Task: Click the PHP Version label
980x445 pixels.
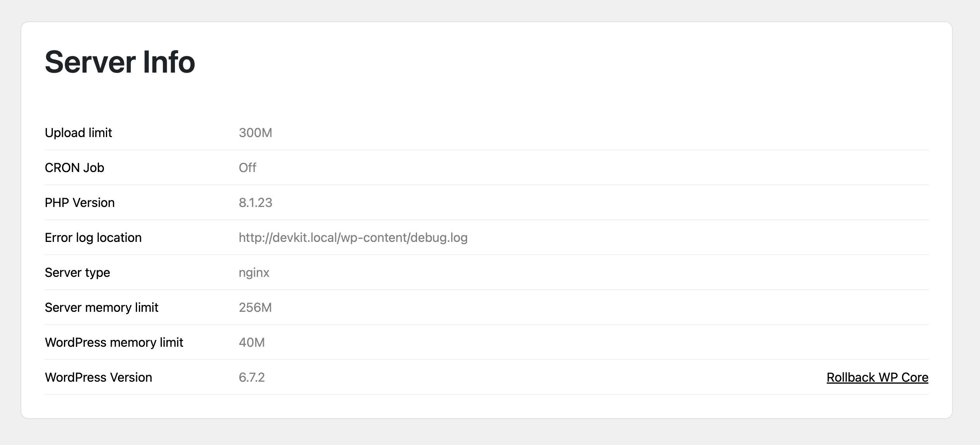Action: click(80, 203)
